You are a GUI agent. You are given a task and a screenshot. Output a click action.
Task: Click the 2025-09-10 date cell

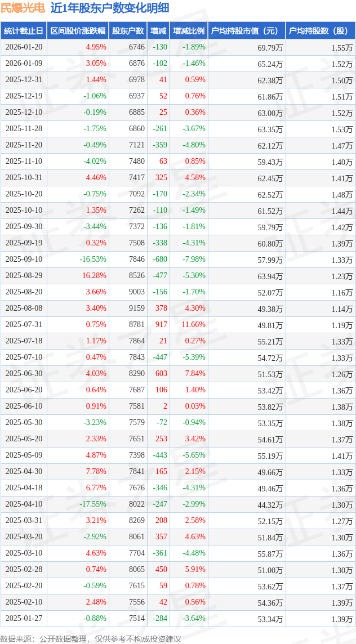24,260
